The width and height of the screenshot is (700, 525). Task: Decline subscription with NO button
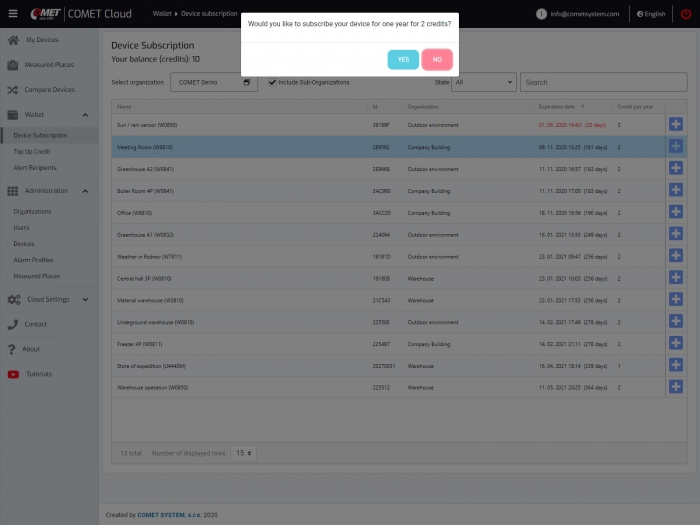pyautogui.click(x=437, y=60)
